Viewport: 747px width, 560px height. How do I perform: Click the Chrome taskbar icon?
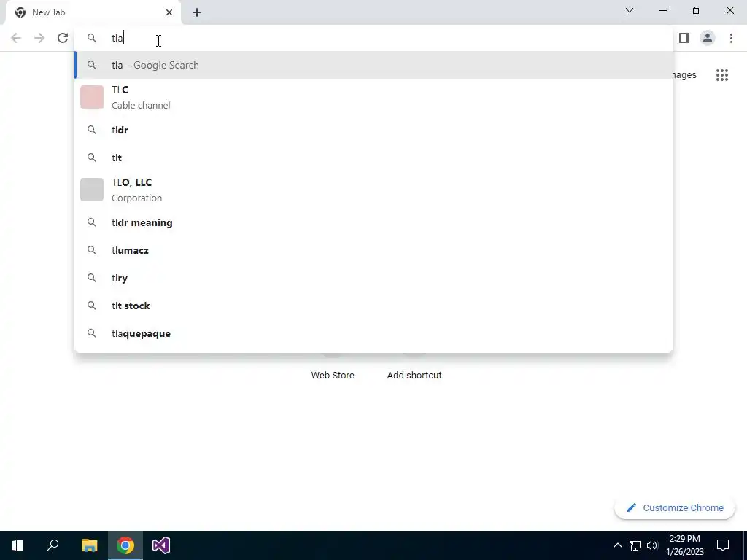tap(125, 545)
